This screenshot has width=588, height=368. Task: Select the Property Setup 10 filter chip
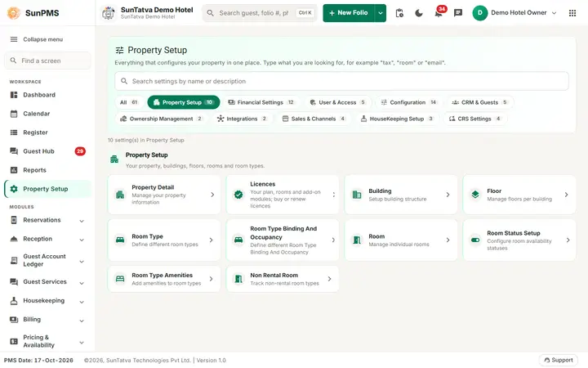pyautogui.click(x=184, y=102)
